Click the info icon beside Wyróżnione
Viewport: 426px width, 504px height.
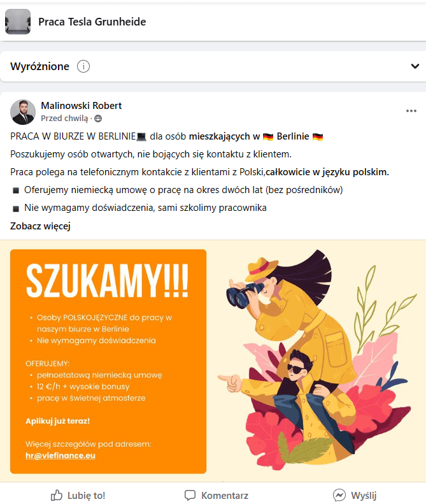coord(83,66)
